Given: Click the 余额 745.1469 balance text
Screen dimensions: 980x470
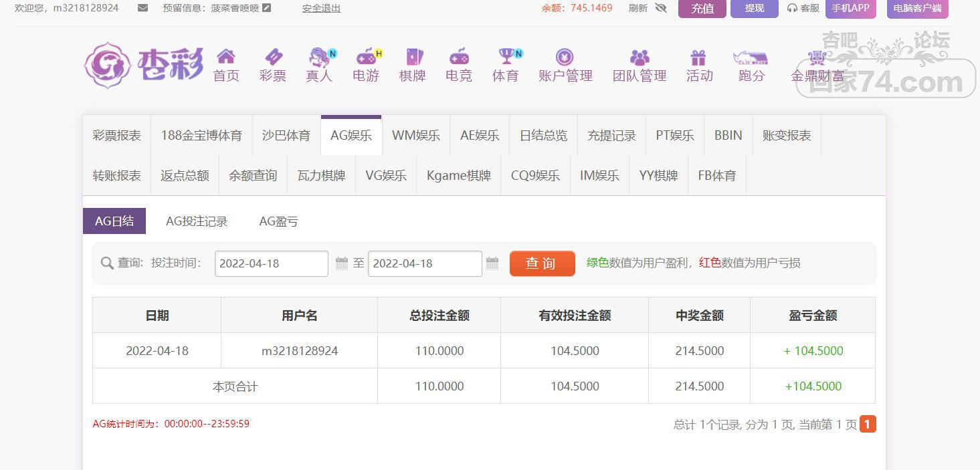Looking at the screenshot, I should (x=577, y=8).
